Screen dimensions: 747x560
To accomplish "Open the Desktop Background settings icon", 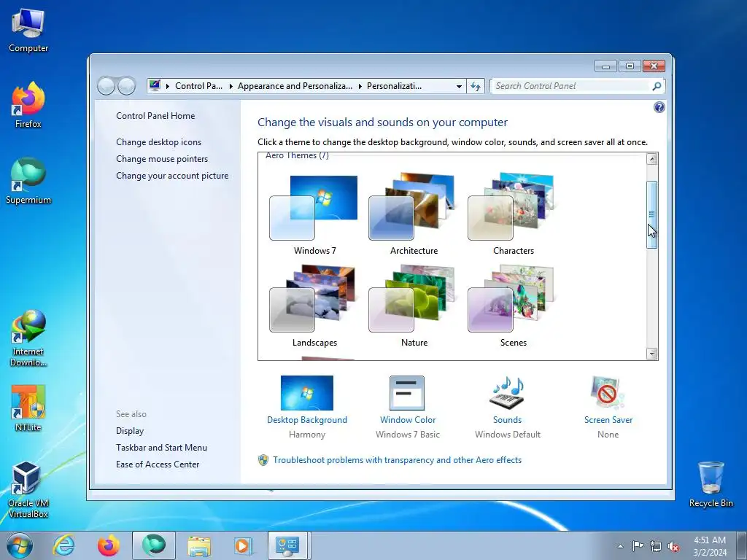I will 307,393.
